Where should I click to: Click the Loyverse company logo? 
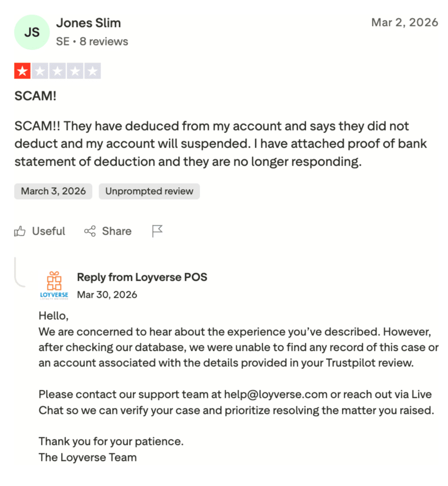[x=54, y=285]
